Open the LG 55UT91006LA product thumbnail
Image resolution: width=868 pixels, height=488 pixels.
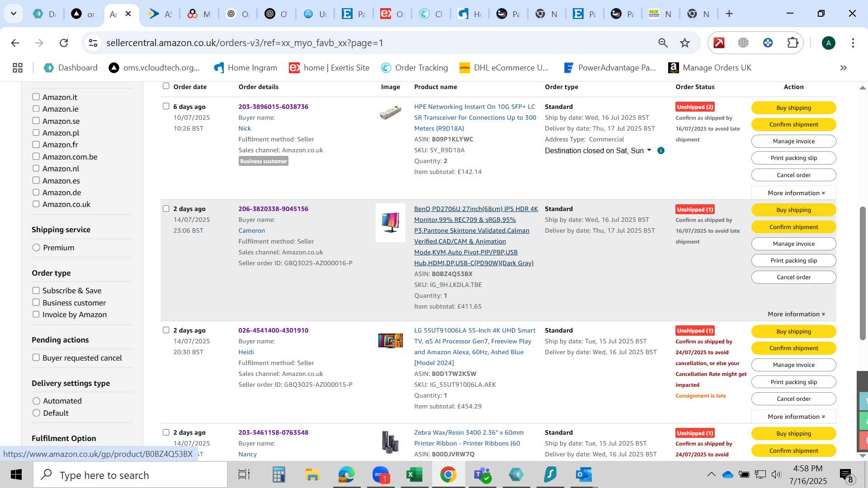click(x=390, y=341)
